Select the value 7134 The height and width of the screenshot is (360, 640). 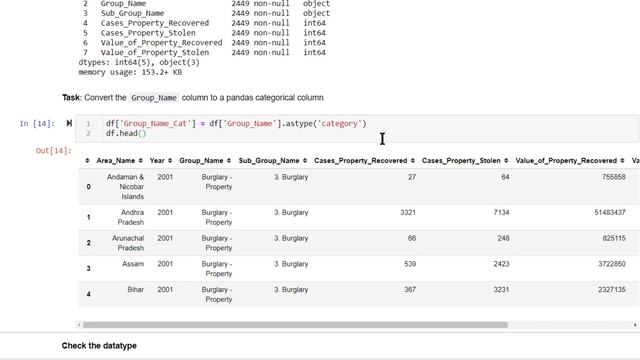[x=501, y=213]
